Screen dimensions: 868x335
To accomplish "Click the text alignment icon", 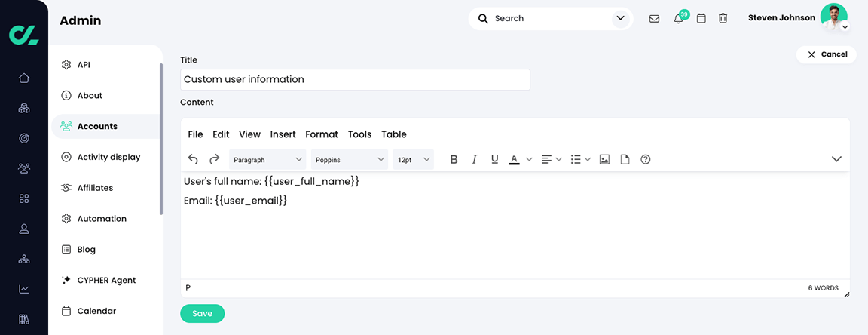I will pyautogui.click(x=546, y=160).
